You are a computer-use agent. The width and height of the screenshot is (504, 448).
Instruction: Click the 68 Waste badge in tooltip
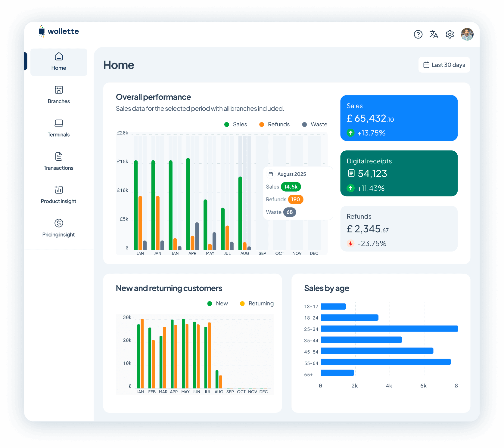click(290, 212)
